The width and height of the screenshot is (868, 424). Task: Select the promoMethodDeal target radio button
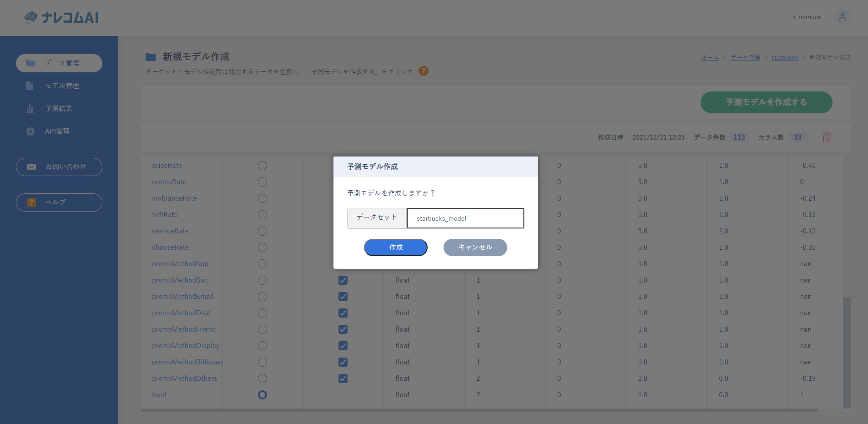coord(262,313)
